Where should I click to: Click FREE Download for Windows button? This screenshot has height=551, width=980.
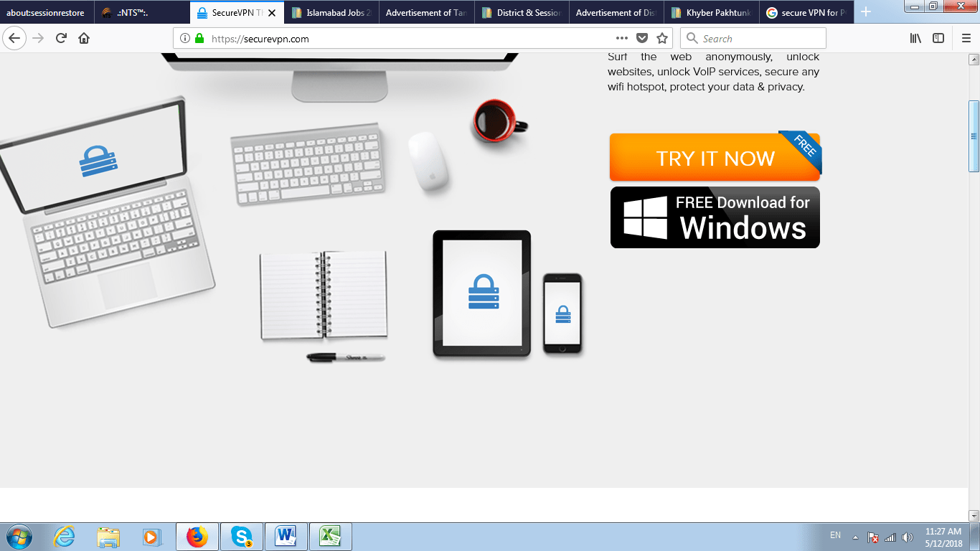(715, 217)
